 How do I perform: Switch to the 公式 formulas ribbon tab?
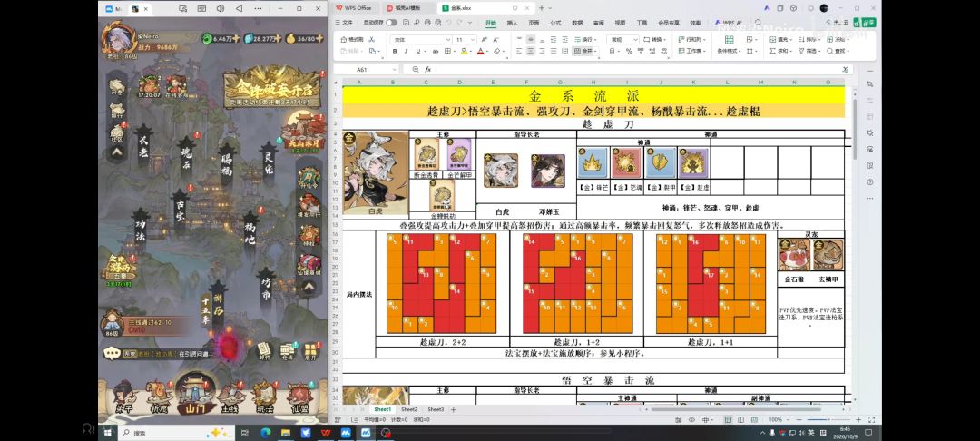coord(555,23)
